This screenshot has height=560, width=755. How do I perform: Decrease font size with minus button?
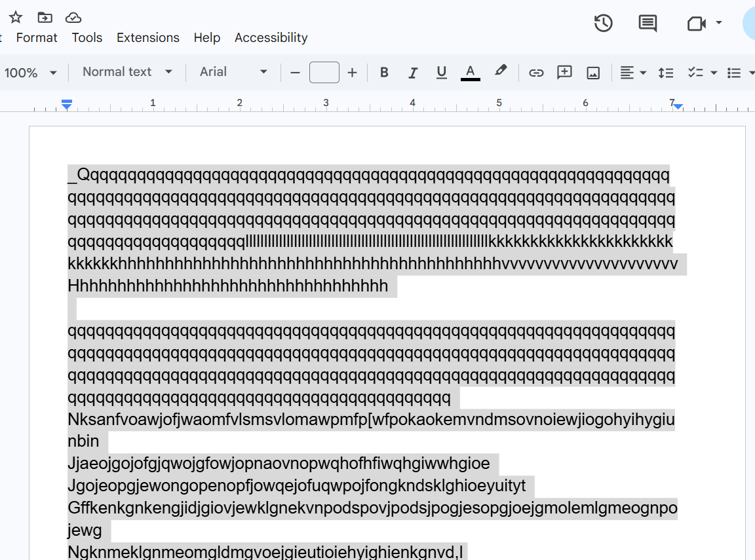tap(295, 73)
